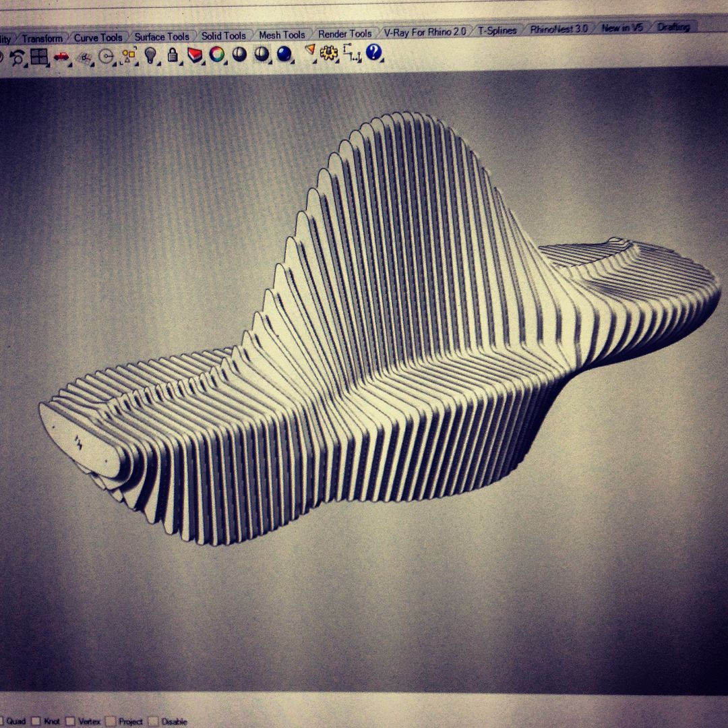This screenshot has width=728, height=728.
Task: Click the red car icon in toolbar
Action: point(61,57)
